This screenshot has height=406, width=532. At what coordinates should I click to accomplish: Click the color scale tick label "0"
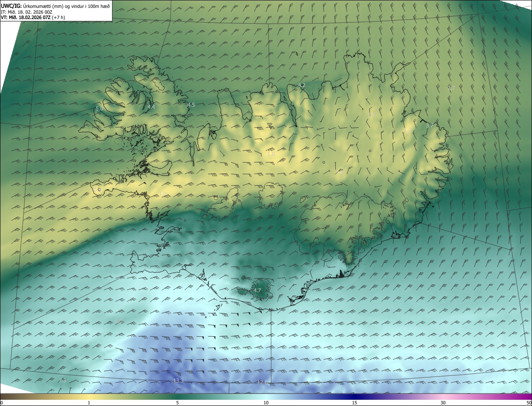click(2, 403)
